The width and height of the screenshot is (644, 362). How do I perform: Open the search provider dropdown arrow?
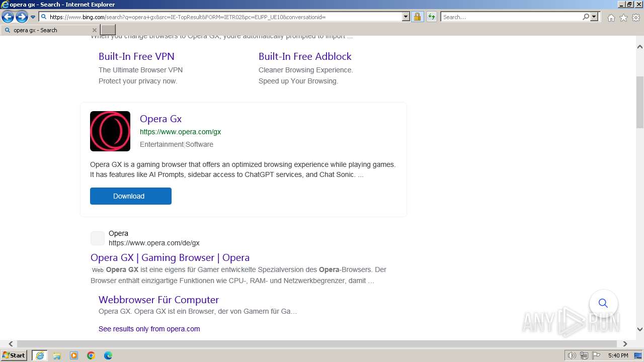coord(594,17)
